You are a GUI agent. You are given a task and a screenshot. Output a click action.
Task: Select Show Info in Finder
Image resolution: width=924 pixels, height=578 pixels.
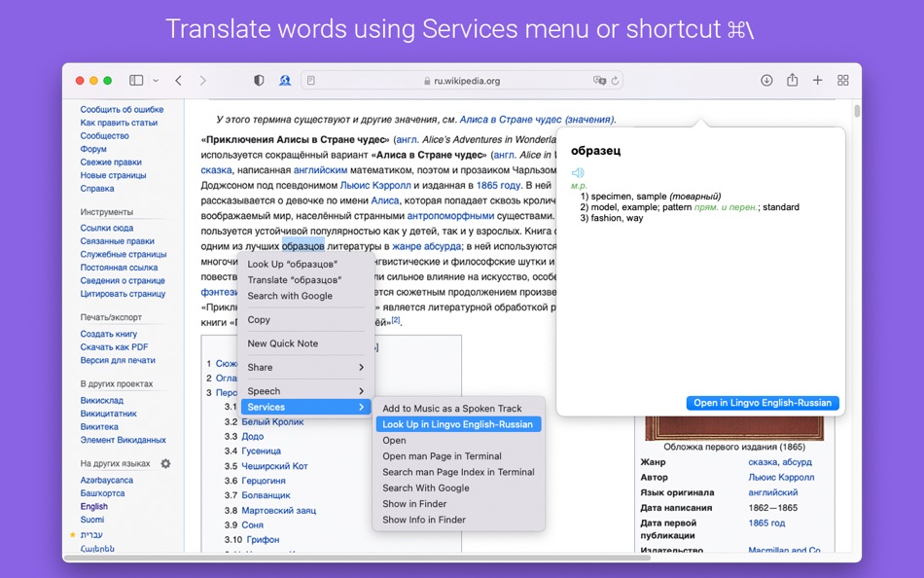pyautogui.click(x=458, y=520)
